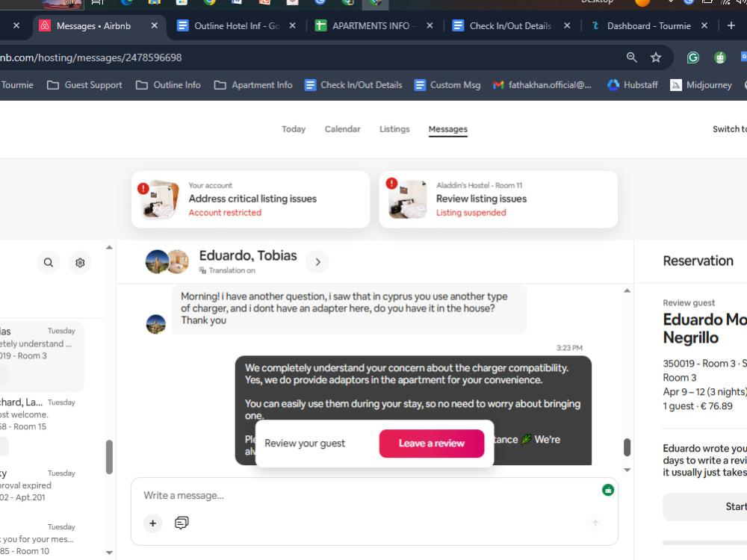Image resolution: width=747 pixels, height=560 pixels.
Task: Click the add attachment plus icon
Action: pos(152,523)
